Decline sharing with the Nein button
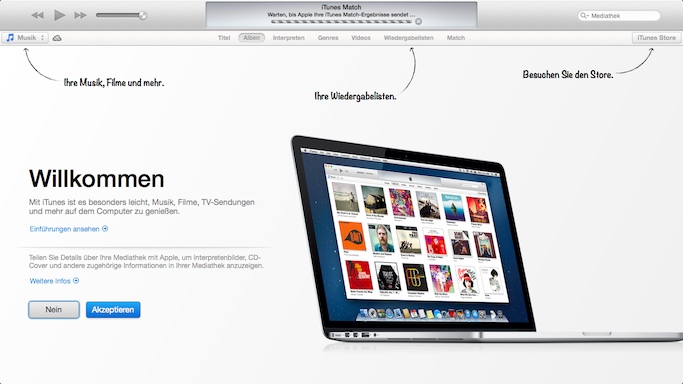The height and width of the screenshot is (384, 683). tap(54, 310)
